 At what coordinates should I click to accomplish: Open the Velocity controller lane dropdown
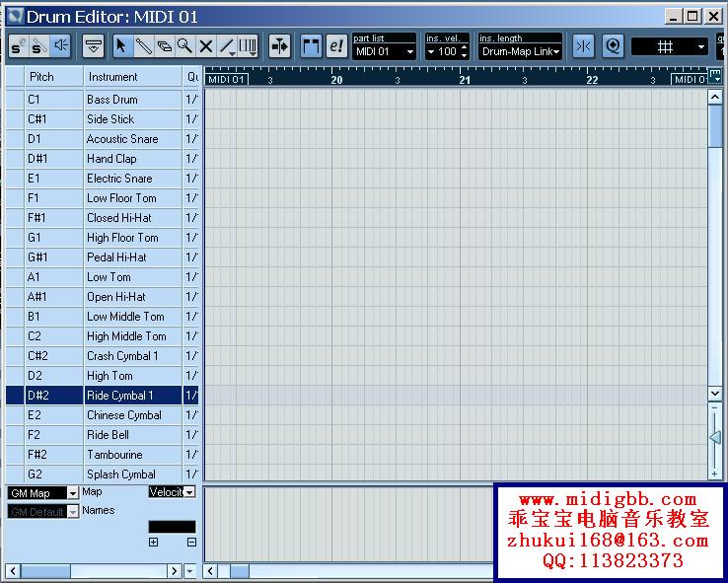[x=172, y=491]
